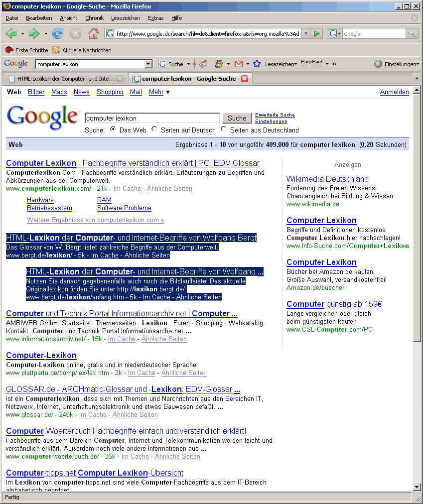
Task: Click the blue star bookmark icon on the Google Toolbar
Action: (x=256, y=64)
